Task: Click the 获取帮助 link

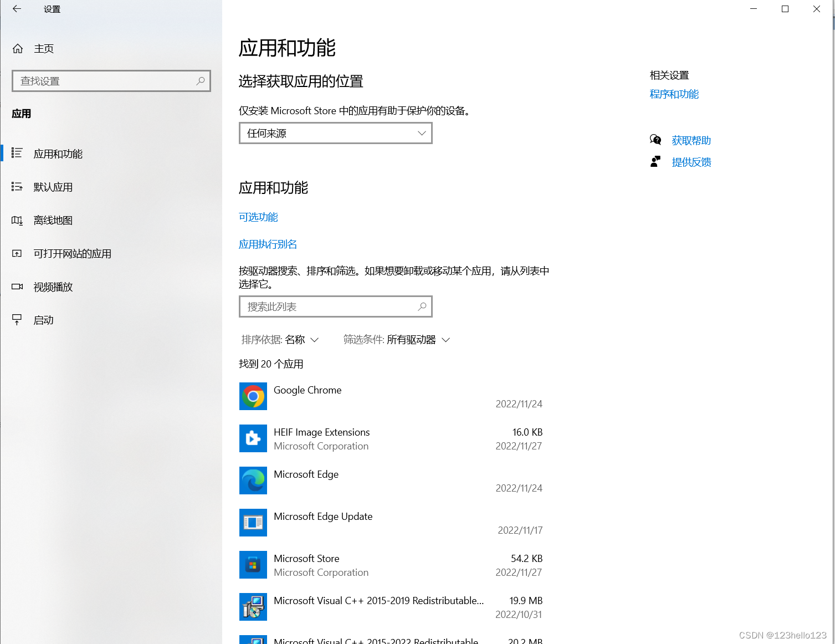Action: [x=691, y=140]
